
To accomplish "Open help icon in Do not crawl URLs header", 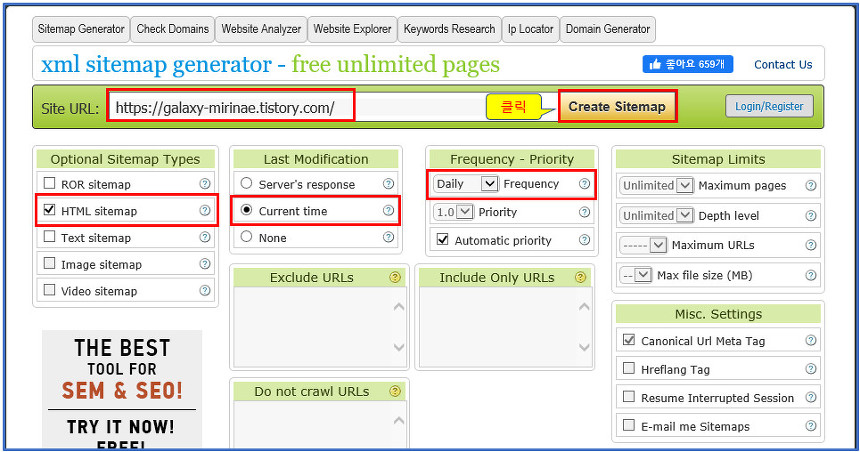I will [x=395, y=391].
